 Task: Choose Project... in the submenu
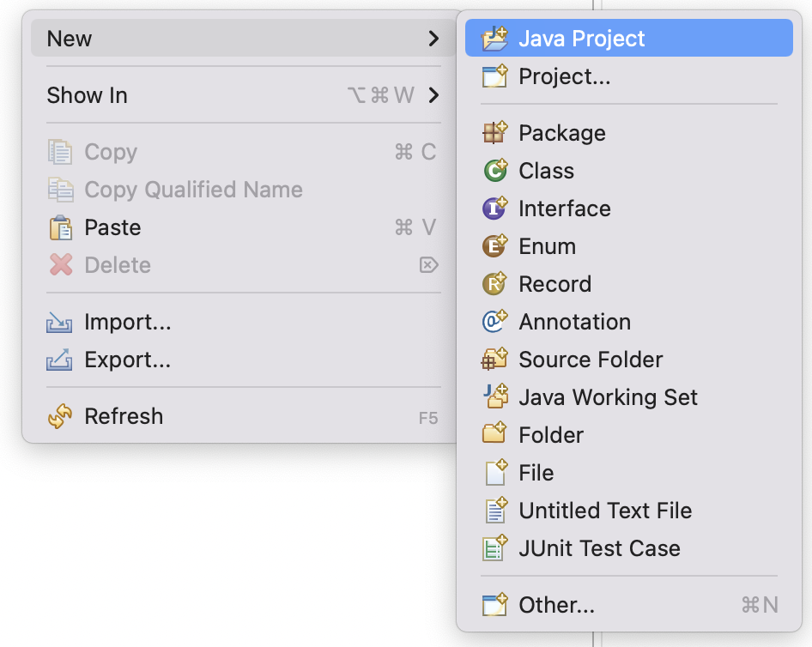click(x=628, y=76)
